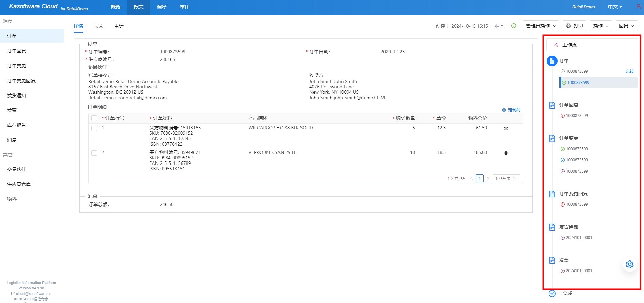This screenshot has height=303, width=644.
Task: Switch to the 审计 sub-tab
Action: pyautogui.click(x=119, y=26)
